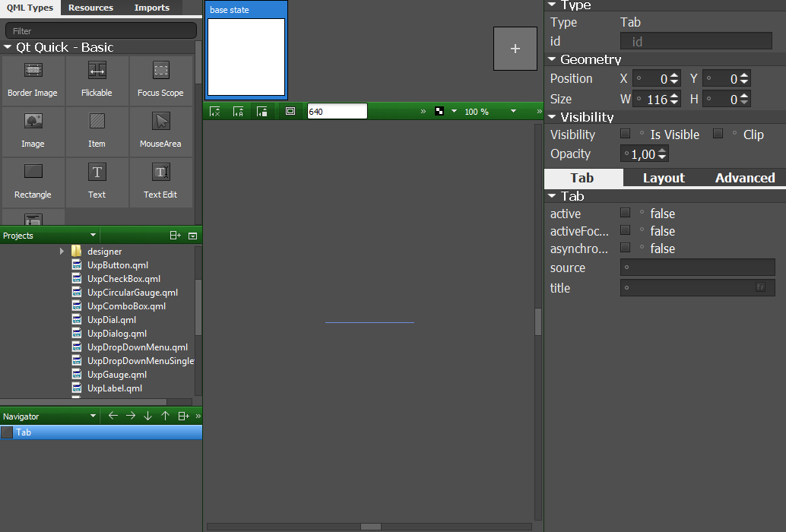Select the Border Image component
The height and width of the screenshot is (532, 786).
click(33, 80)
